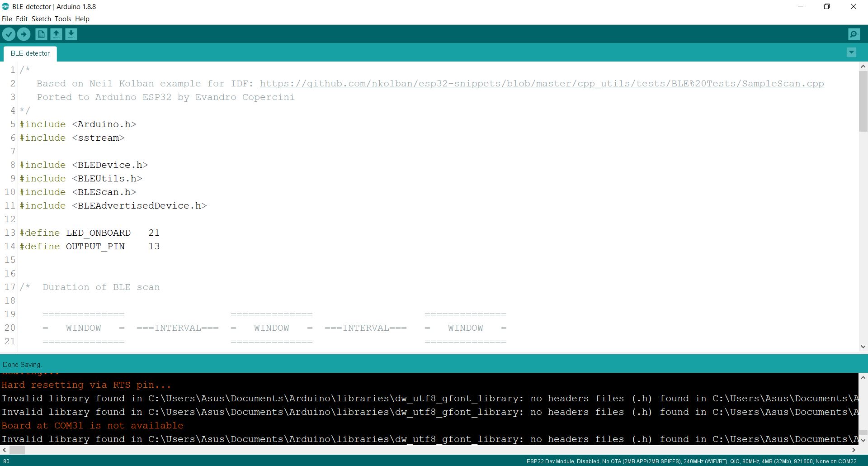This screenshot has width=868, height=466.
Task: Open the Edit menu
Action: [x=21, y=19]
